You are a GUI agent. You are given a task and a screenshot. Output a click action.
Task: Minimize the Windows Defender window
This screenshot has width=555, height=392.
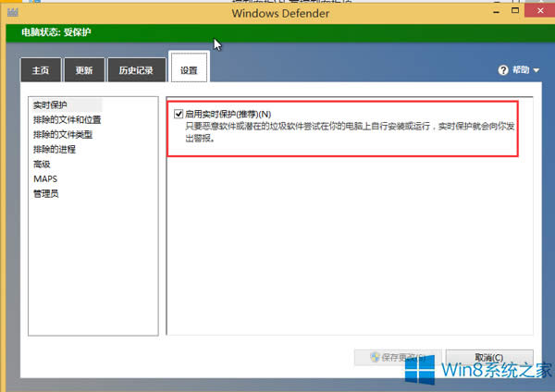point(497,12)
